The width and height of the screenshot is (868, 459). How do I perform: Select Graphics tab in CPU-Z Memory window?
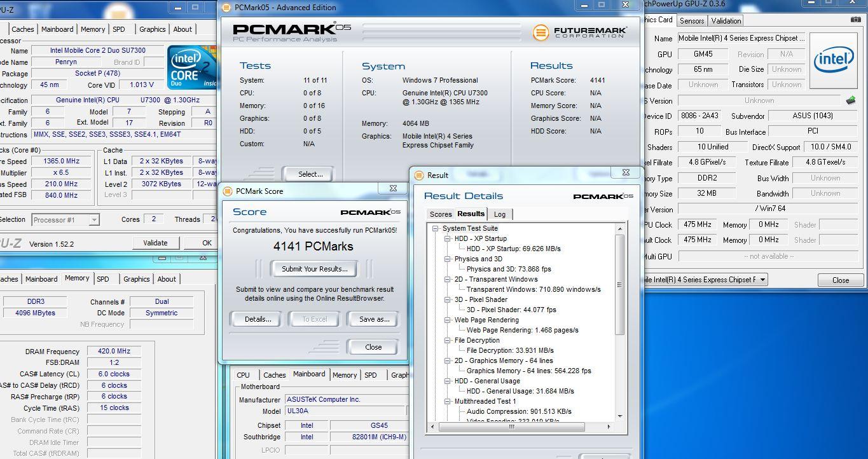[136, 279]
